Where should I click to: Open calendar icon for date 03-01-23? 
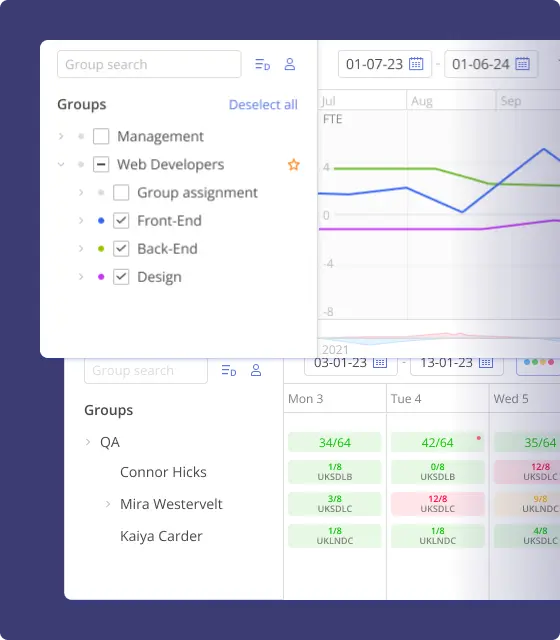[x=380, y=362]
